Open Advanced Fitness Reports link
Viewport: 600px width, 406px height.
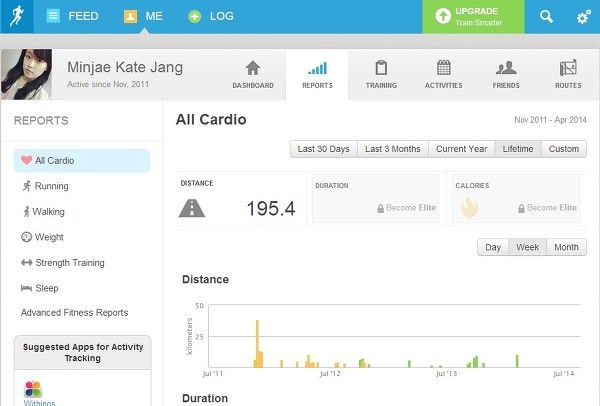pyautogui.click(x=75, y=313)
